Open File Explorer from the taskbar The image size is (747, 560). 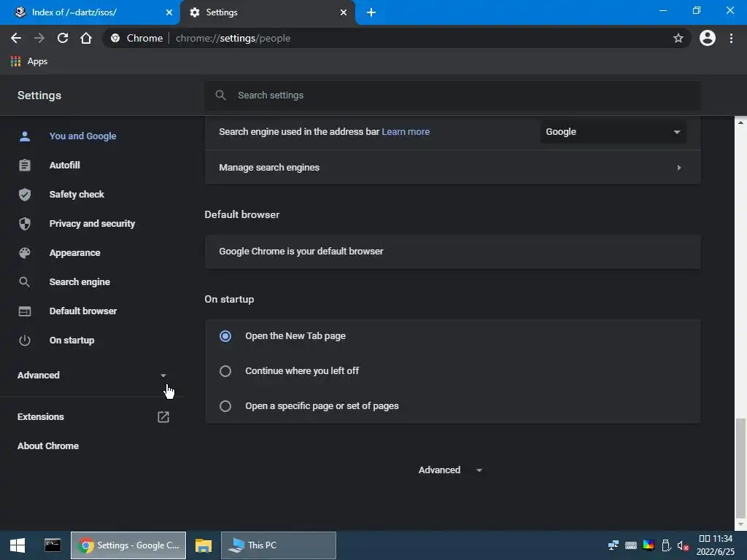click(x=204, y=545)
